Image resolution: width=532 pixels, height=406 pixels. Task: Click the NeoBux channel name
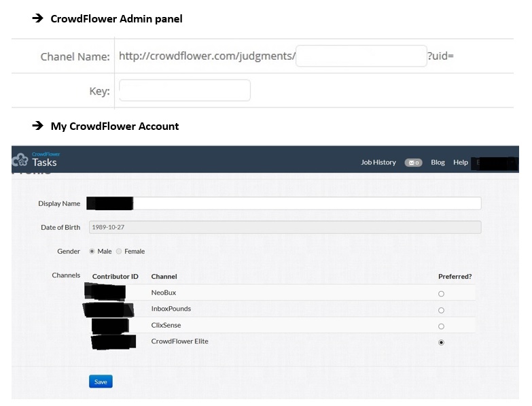pos(164,292)
